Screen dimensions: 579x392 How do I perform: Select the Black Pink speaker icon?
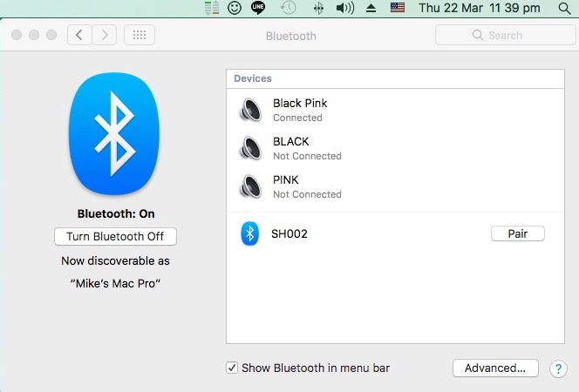250,110
